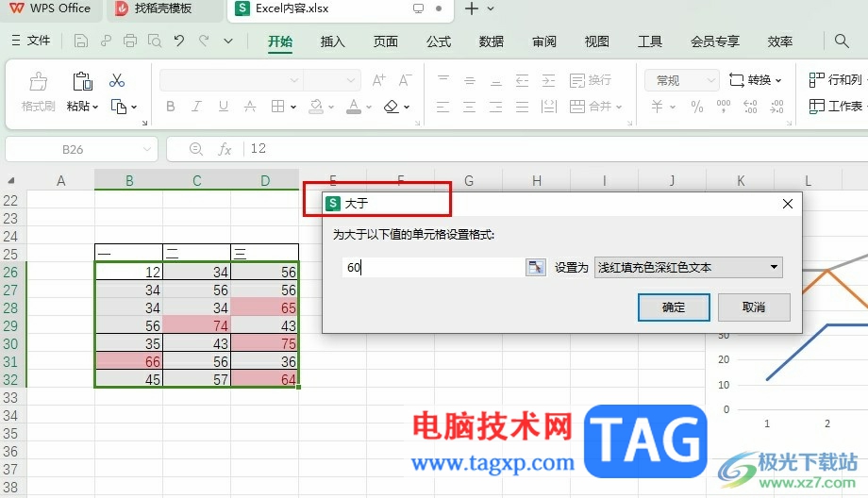This screenshot has height=498, width=868.
Task: Cancel dialog with 取消 button
Action: (754, 307)
